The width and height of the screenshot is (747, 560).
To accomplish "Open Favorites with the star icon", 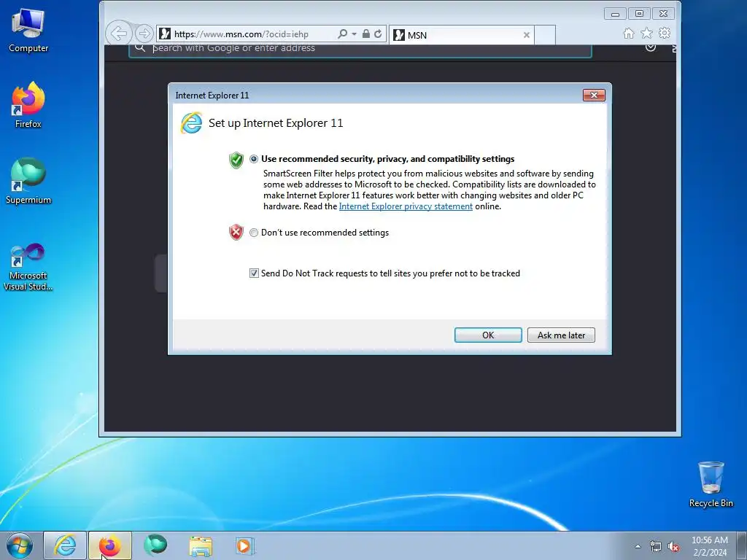I will (646, 33).
